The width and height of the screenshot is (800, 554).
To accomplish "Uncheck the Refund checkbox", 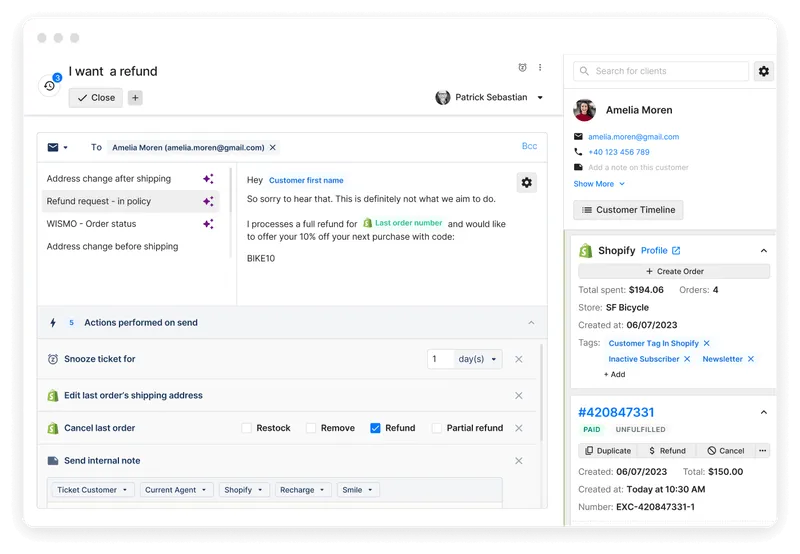I will (x=375, y=428).
